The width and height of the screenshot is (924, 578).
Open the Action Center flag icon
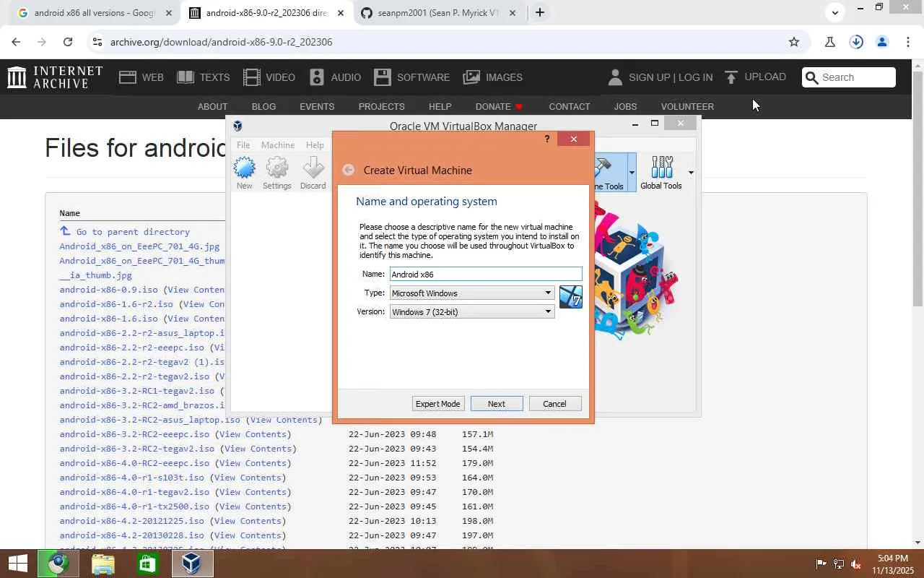821,564
